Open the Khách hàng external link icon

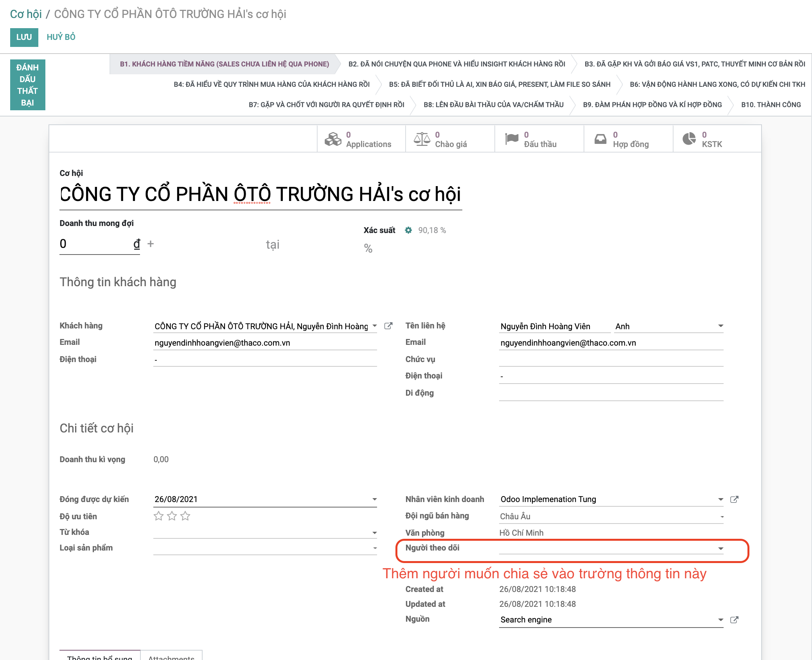tap(388, 326)
